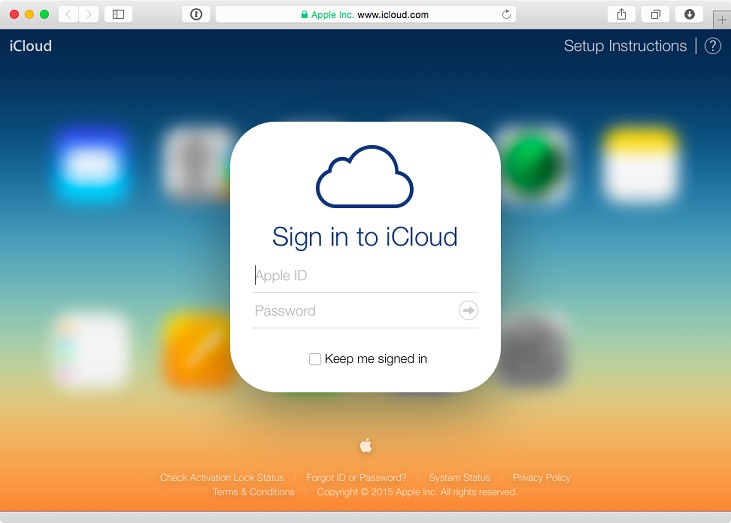This screenshot has width=731, height=523.
Task: Open the Setup Instructions link
Action: tap(625, 46)
